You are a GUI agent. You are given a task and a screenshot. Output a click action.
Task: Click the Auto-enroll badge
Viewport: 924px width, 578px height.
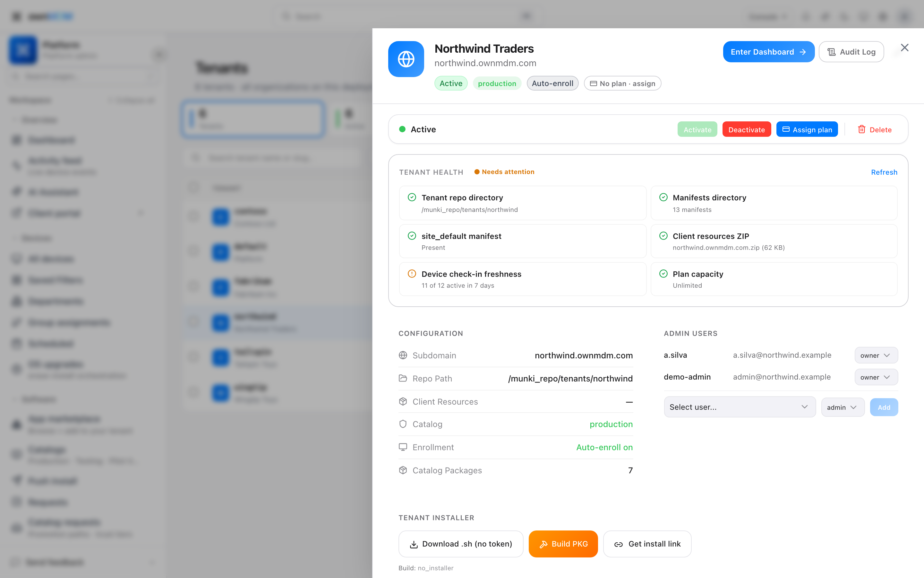[552, 83]
